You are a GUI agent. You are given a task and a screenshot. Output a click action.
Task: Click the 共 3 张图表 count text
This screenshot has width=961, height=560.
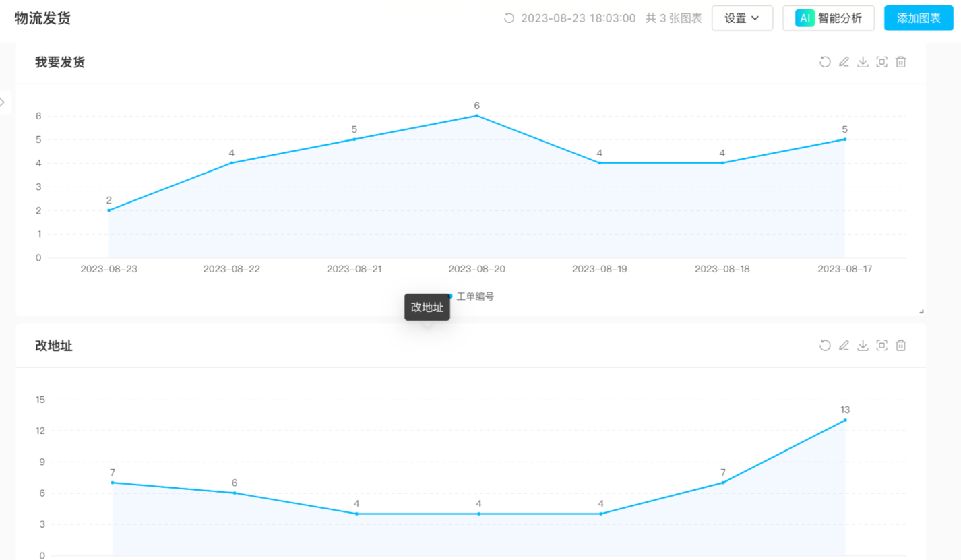674,18
